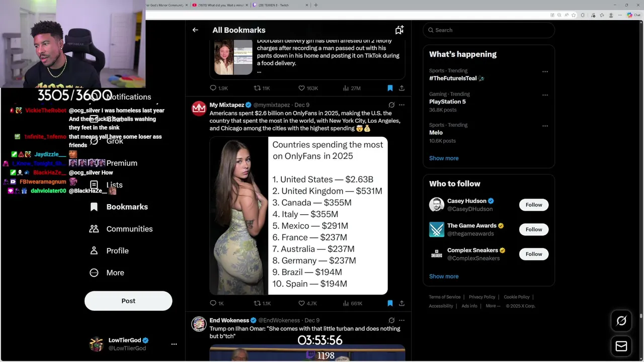Open the Casey Hudson profile picture

coord(437,205)
